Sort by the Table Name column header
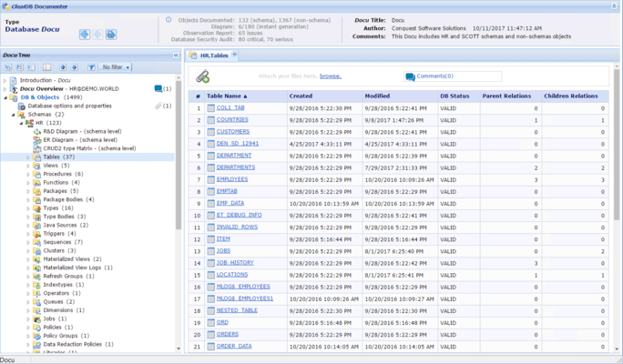This screenshot has width=623, height=364. point(226,96)
